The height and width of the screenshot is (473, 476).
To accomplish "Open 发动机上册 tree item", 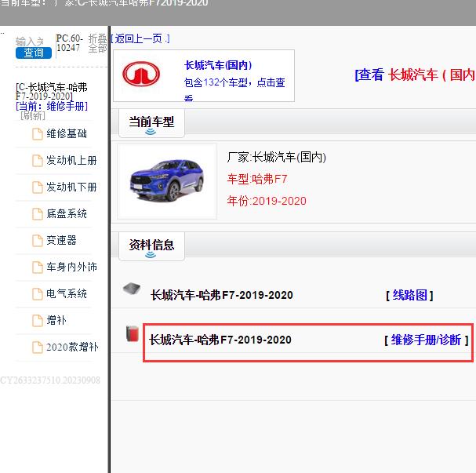I will (x=71, y=160).
